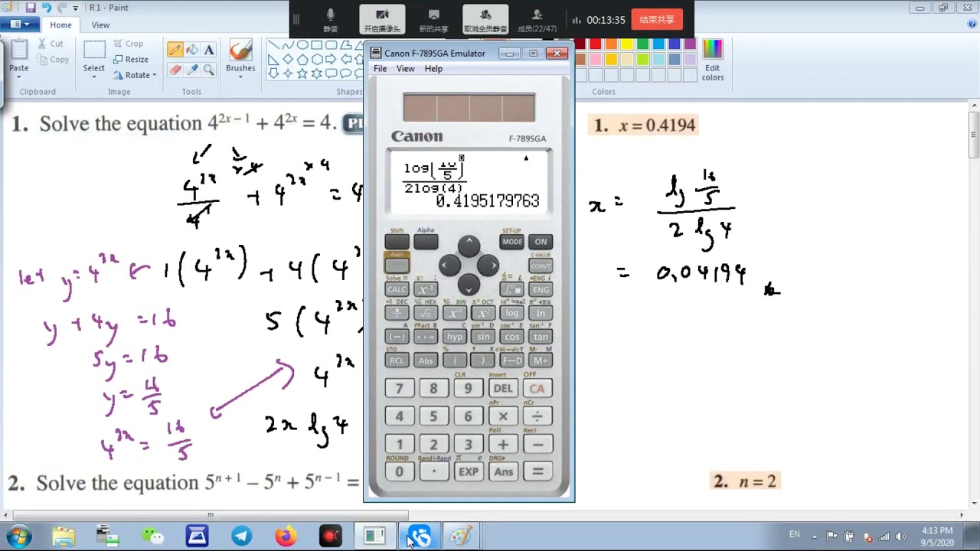The height and width of the screenshot is (551, 980).
Task: Open the Paint application menu button
Action: 20,24
